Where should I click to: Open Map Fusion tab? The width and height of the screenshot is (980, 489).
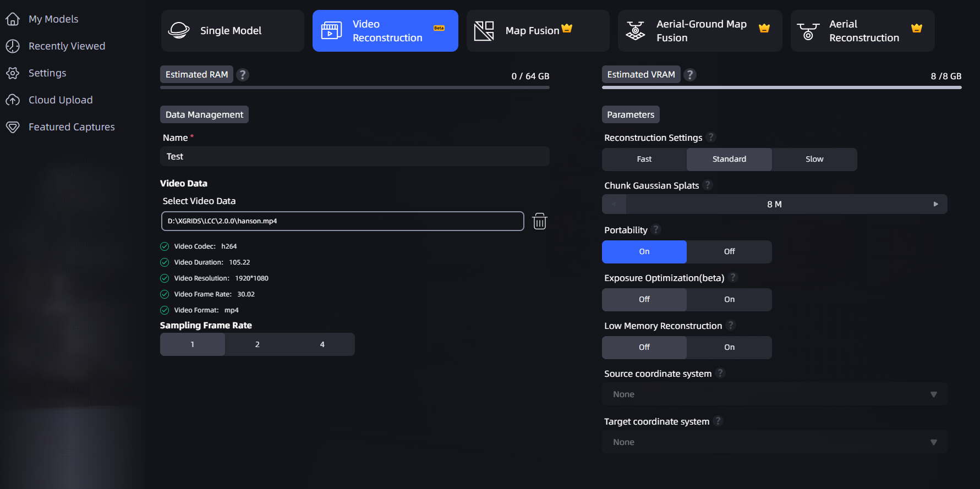tap(538, 31)
